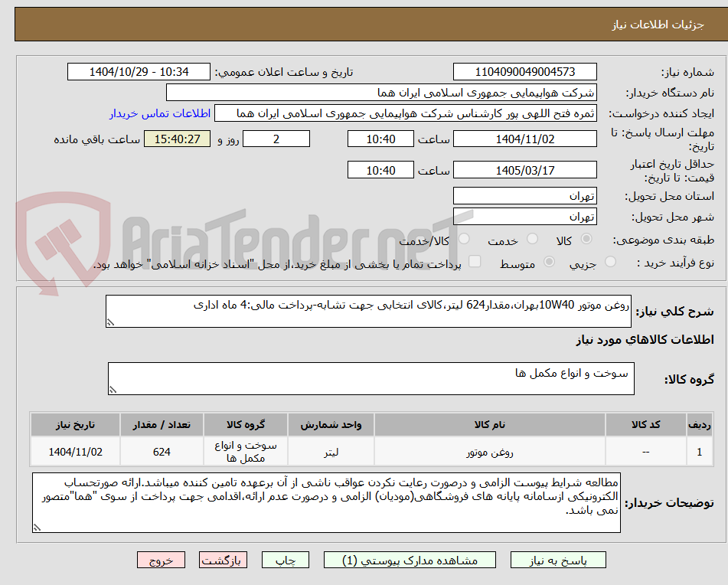Click the خروج button
Image resolution: width=728 pixels, height=585 pixels.
[160, 560]
